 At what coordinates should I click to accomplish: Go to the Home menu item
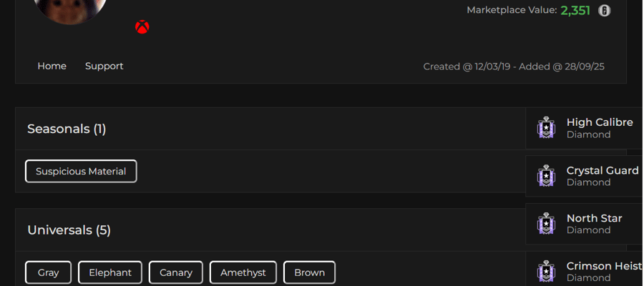coord(52,66)
